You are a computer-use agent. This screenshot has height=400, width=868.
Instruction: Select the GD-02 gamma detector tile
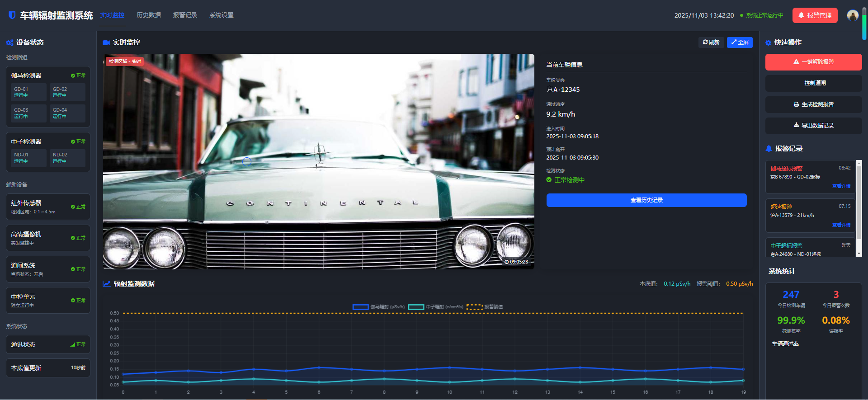point(66,92)
